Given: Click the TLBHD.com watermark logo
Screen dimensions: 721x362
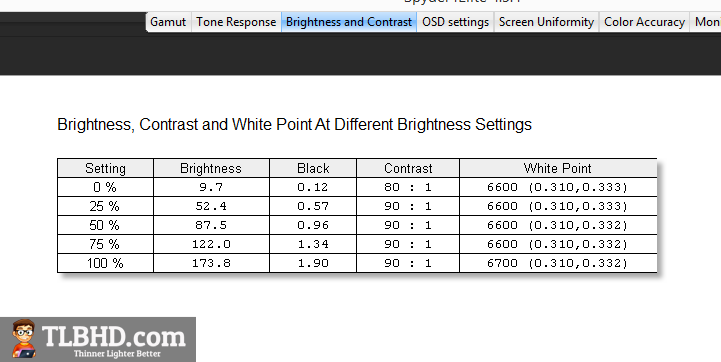Looking at the screenshot, I should 98,339.
